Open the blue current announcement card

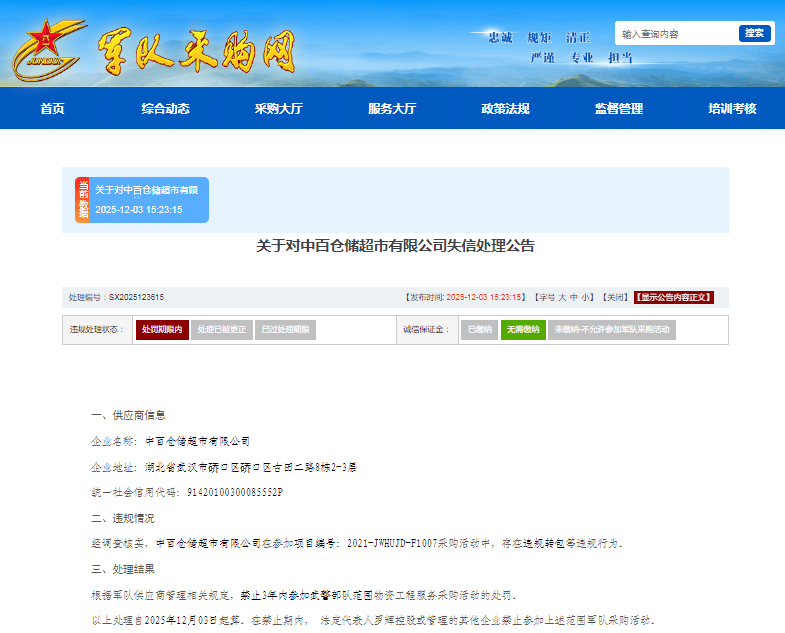point(150,200)
